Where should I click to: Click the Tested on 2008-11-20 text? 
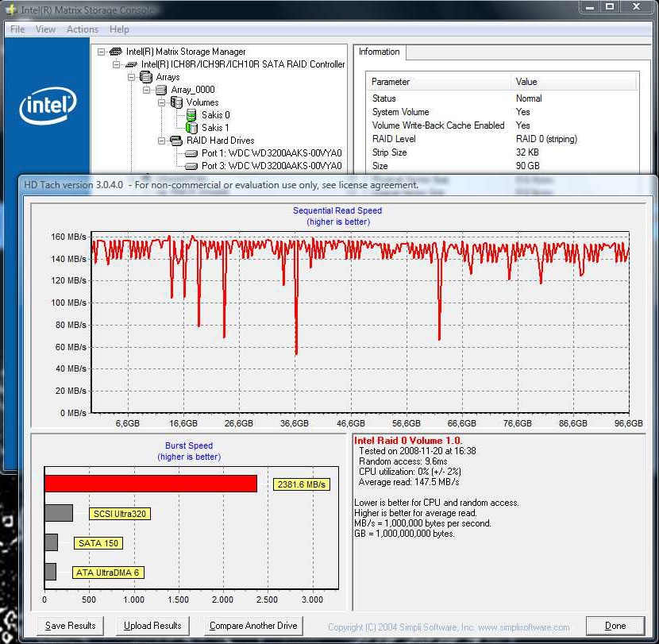pyautogui.click(x=418, y=450)
